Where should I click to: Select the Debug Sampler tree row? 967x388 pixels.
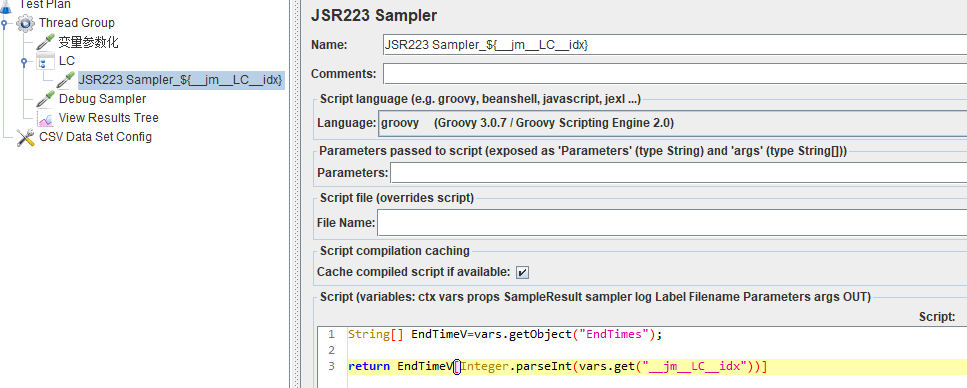pyautogui.click(x=102, y=99)
